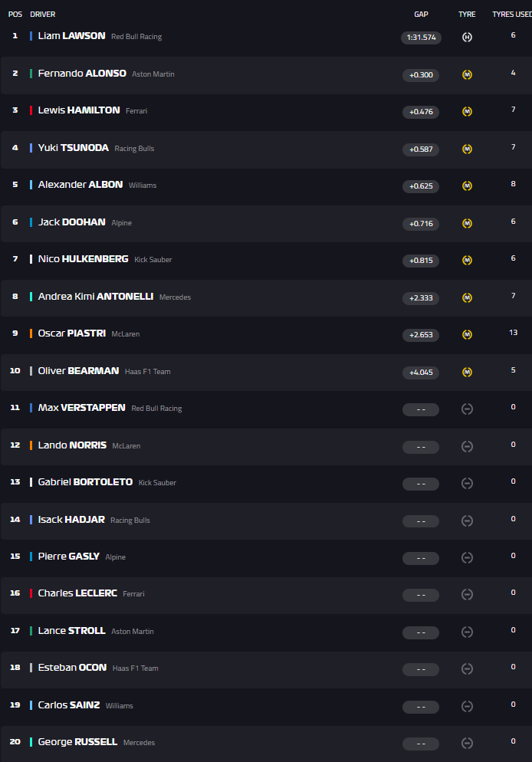Sort by the TYRES USED column header

click(x=511, y=15)
